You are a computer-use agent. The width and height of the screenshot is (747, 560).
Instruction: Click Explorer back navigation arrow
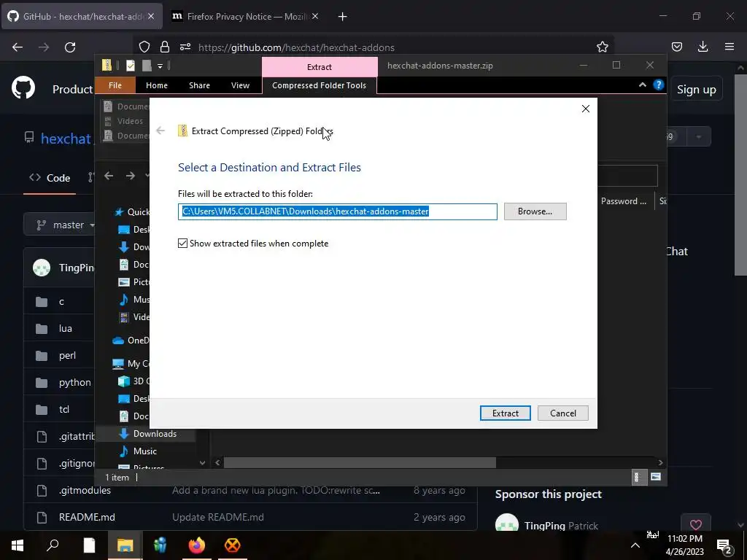pos(109,176)
